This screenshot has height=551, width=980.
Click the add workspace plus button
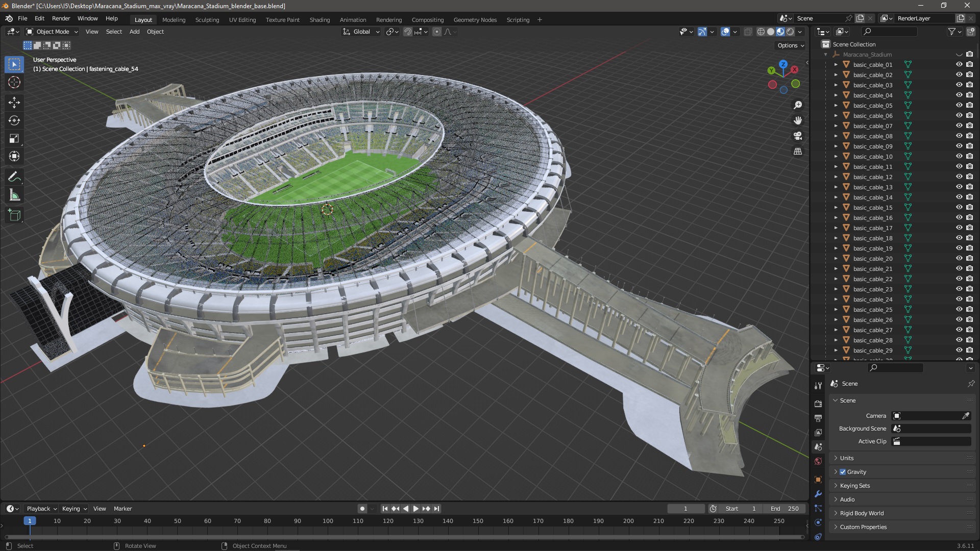[x=540, y=20]
